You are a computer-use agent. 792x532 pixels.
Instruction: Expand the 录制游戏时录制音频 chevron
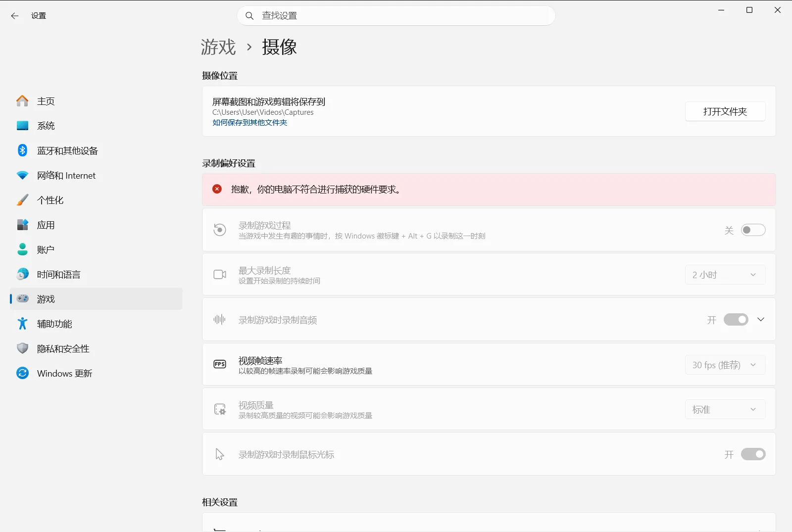pyautogui.click(x=761, y=320)
